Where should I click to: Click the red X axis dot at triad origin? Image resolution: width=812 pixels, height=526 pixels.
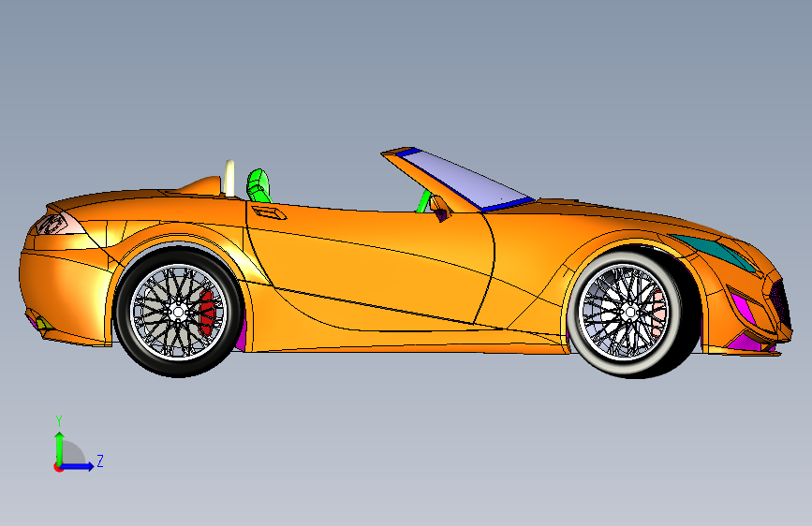[58, 467]
